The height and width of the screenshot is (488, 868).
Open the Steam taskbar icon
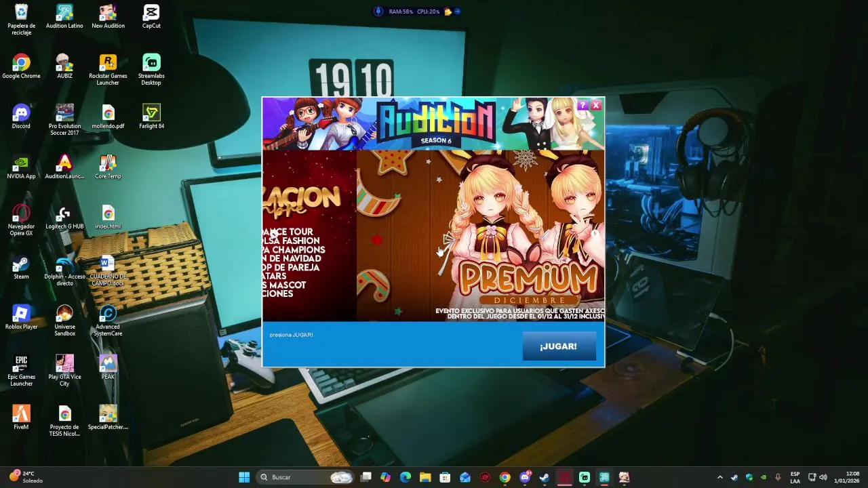pos(545,477)
